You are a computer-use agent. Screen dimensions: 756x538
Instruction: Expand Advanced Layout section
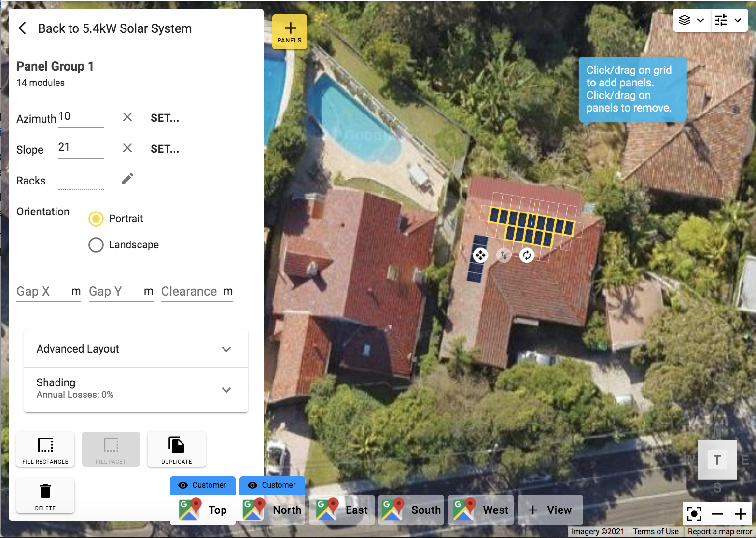pyautogui.click(x=136, y=349)
